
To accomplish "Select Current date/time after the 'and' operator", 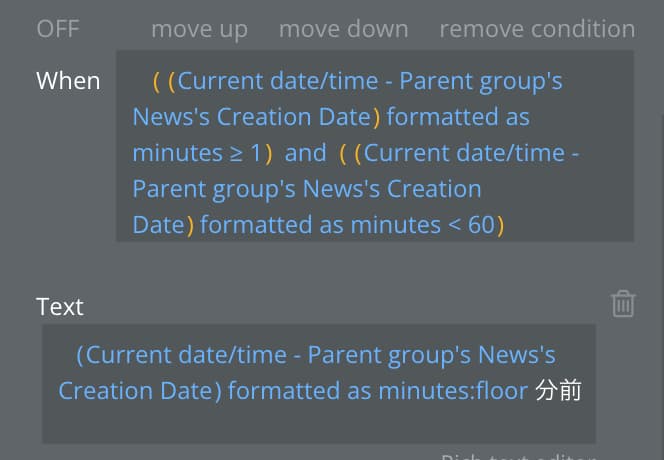I will (464, 153).
